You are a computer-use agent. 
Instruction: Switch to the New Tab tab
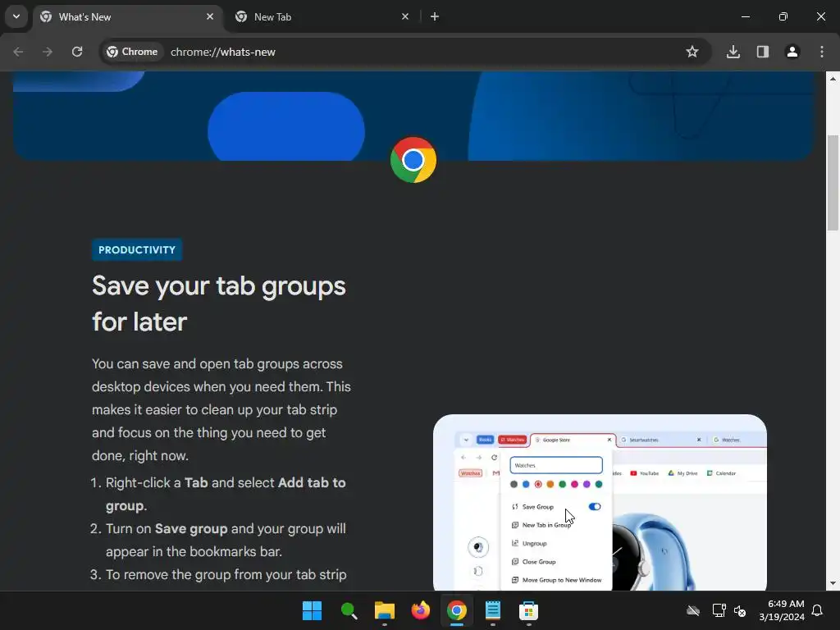[322, 16]
